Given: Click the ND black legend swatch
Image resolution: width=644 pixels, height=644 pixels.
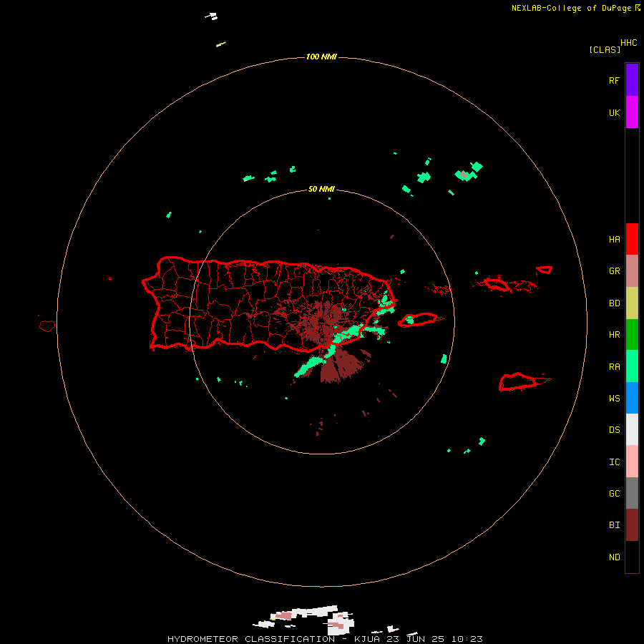Looking at the screenshot, I should [x=632, y=557].
